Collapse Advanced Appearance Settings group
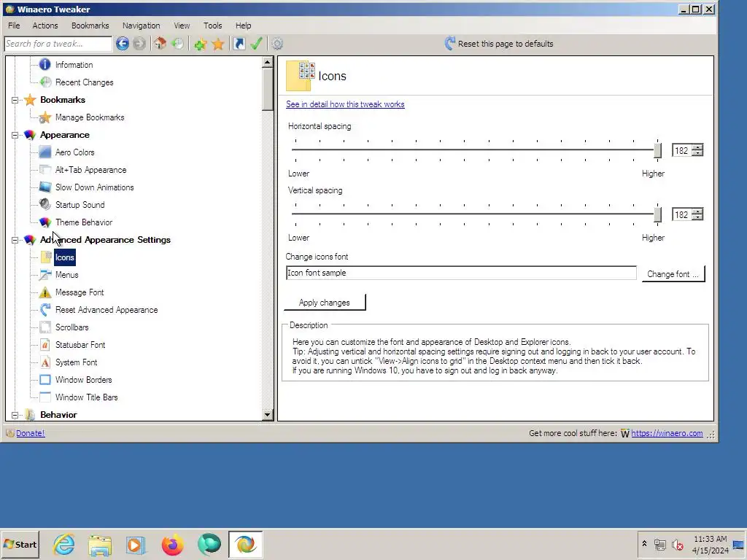 click(15, 240)
